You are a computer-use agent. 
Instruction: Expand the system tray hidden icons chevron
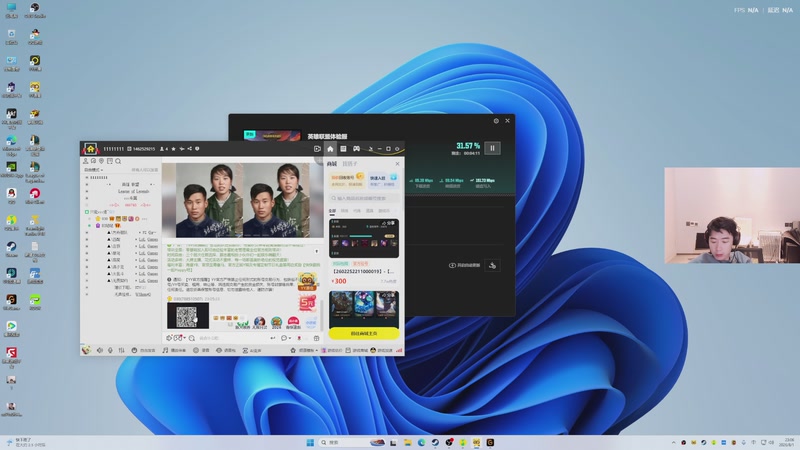[673, 442]
